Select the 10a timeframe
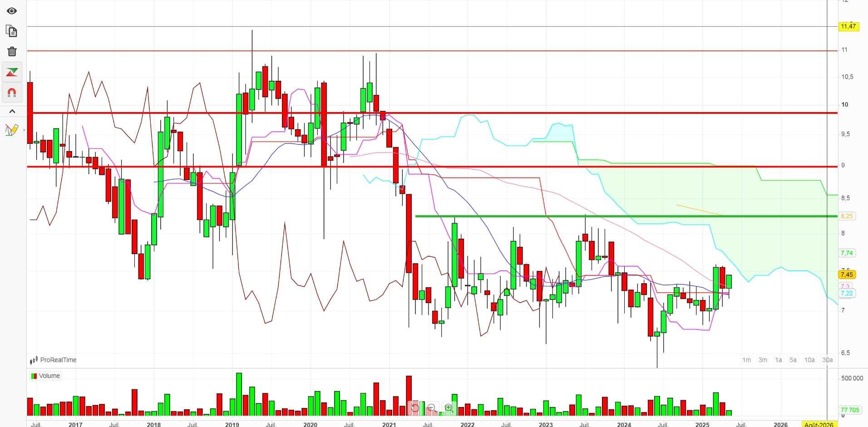Screen dimensions: 868x427 point(809,360)
